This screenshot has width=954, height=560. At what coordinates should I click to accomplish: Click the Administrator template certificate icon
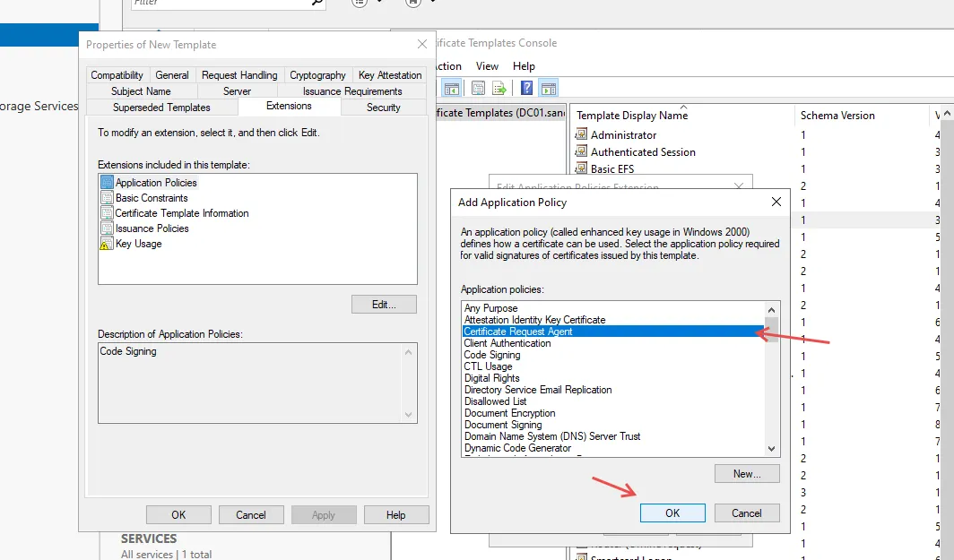[581, 135]
